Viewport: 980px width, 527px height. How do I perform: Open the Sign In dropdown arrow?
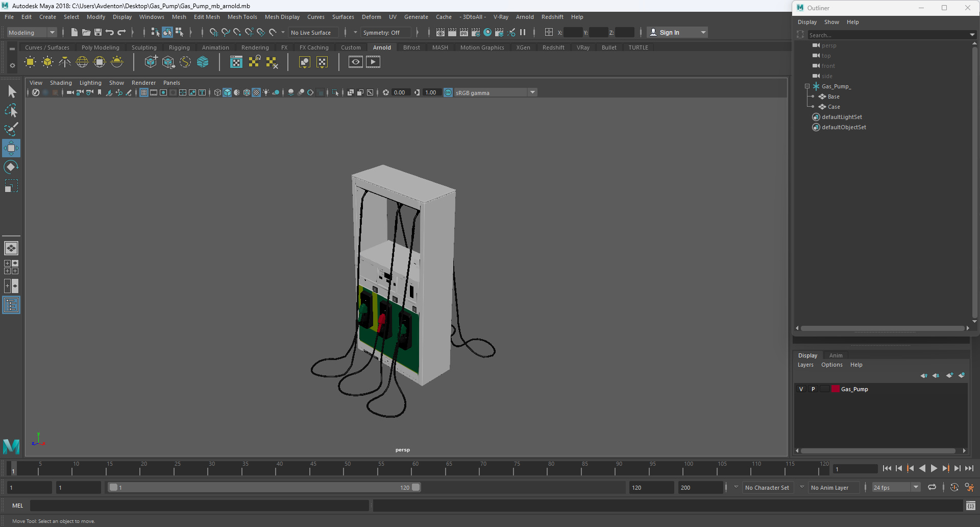coord(703,32)
